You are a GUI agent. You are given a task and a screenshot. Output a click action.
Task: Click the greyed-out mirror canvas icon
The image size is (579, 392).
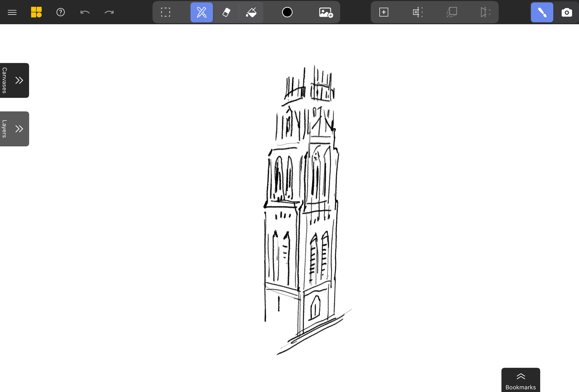(x=485, y=12)
